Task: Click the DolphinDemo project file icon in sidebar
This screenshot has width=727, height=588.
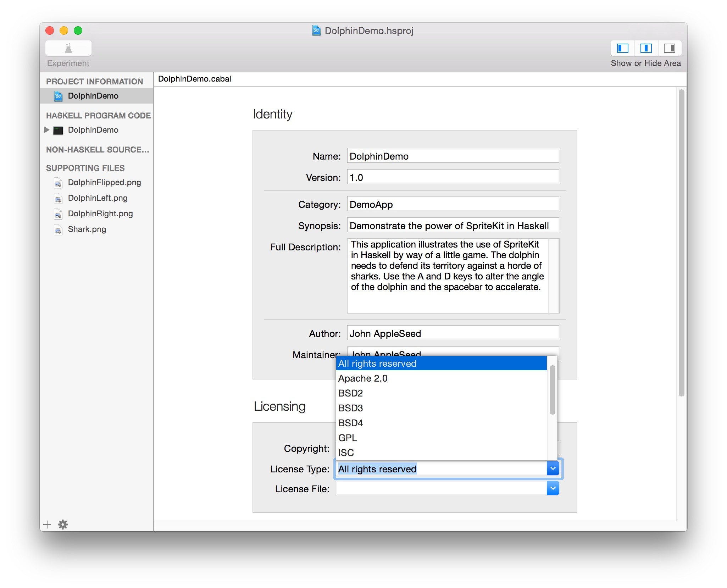Action: pos(58,96)
